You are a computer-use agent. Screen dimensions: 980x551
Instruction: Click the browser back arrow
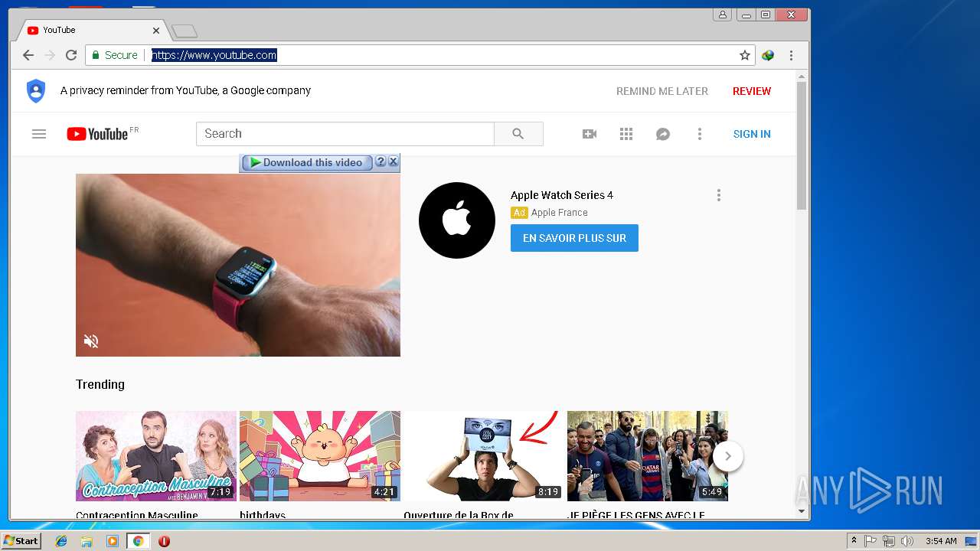tap(28, 55)
